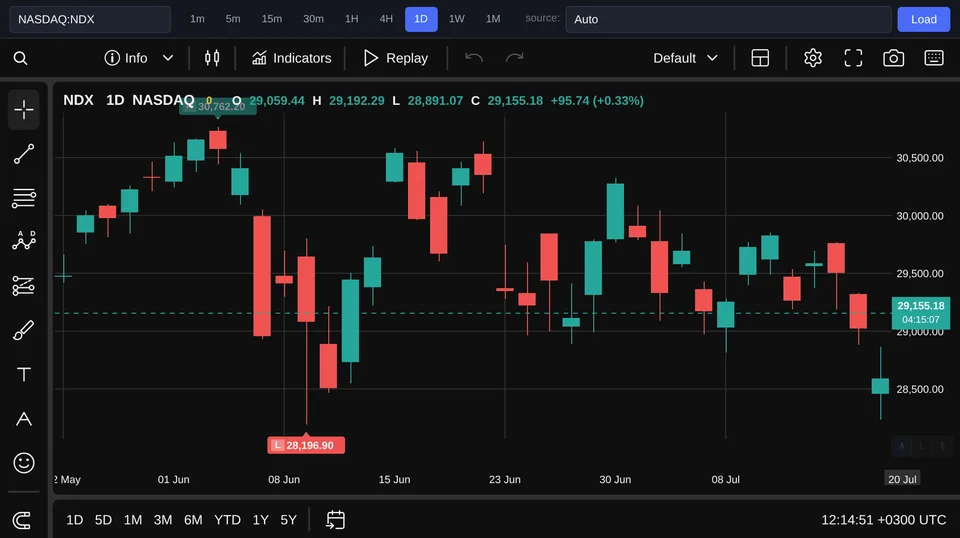Click the NDX symbol title in legend

pyautogui.click(x=78, y=100)
